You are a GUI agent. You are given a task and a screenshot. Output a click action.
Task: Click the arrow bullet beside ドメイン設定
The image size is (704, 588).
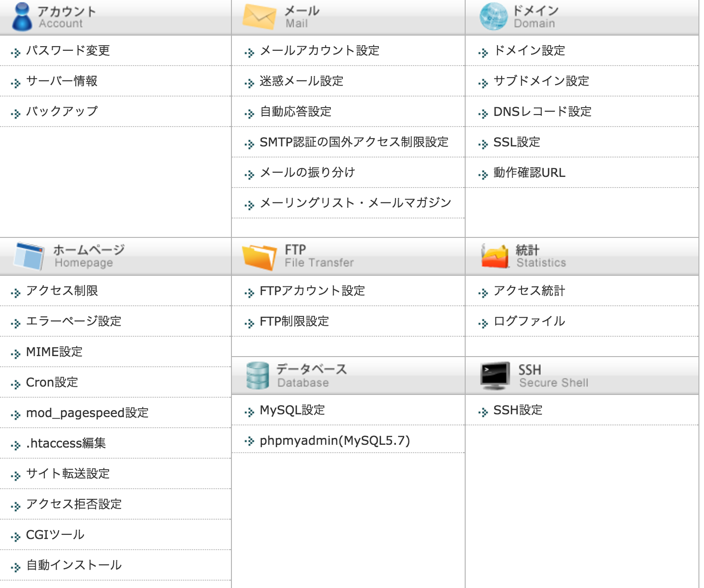pos(483,53)
